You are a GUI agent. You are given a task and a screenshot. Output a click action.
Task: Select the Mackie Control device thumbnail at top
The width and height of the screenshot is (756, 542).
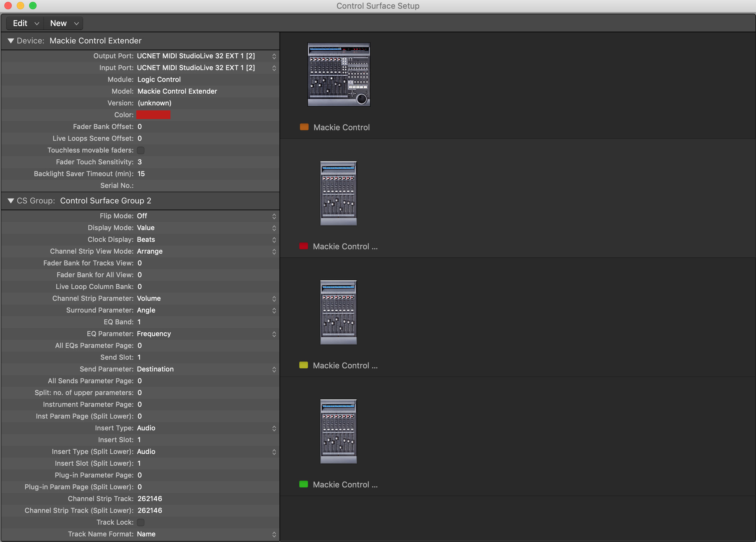click(338, 74)
